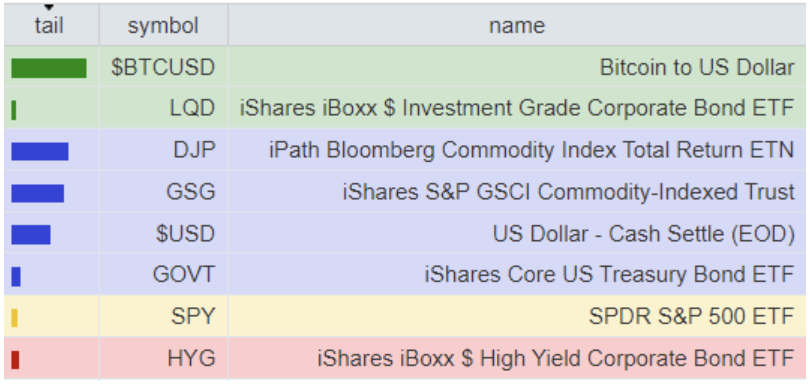This screenshot has height=384, width=810.
Task: Click the blue $USD tail bar
Action: [x=31, y=235]
